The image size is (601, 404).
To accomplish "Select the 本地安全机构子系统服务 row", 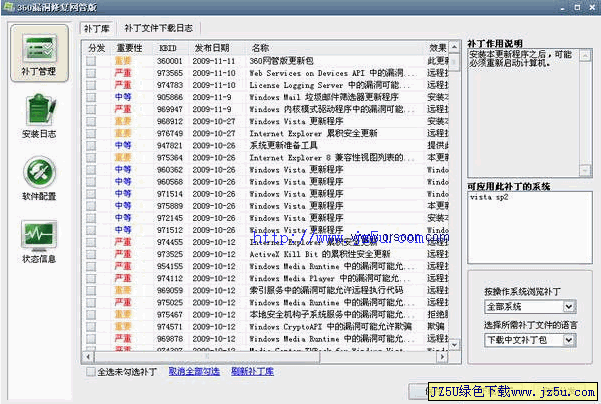I will (x=265, y=314).
